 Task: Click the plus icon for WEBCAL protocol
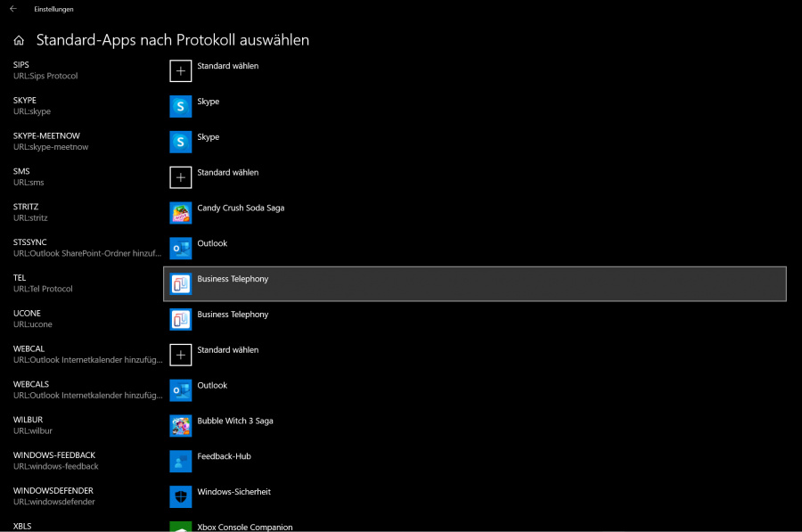tap(181, 355)
